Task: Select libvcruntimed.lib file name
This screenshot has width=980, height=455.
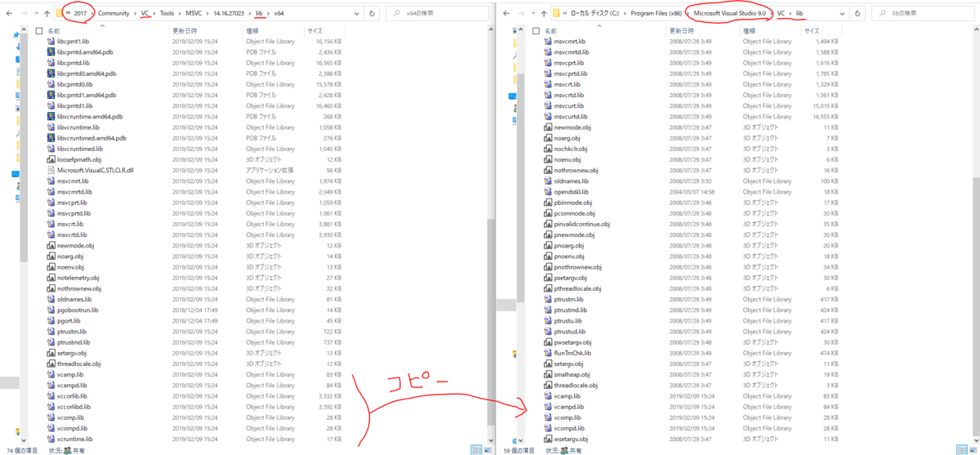Action: 80,149
